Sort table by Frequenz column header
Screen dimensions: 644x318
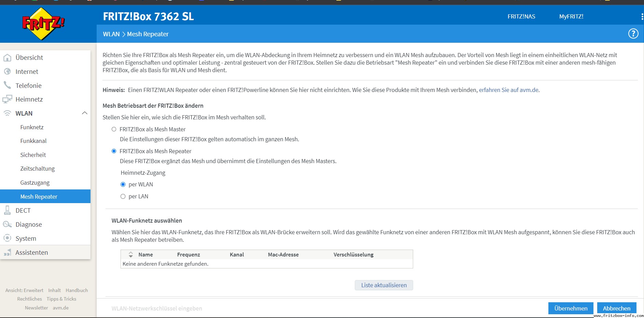[188, 254]
